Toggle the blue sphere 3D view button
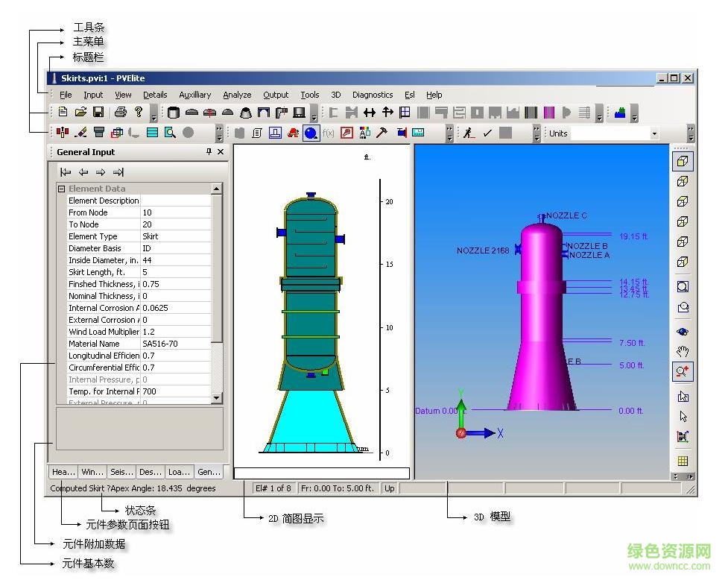This screenshot has height=580, width=728. tap(311, 133)
